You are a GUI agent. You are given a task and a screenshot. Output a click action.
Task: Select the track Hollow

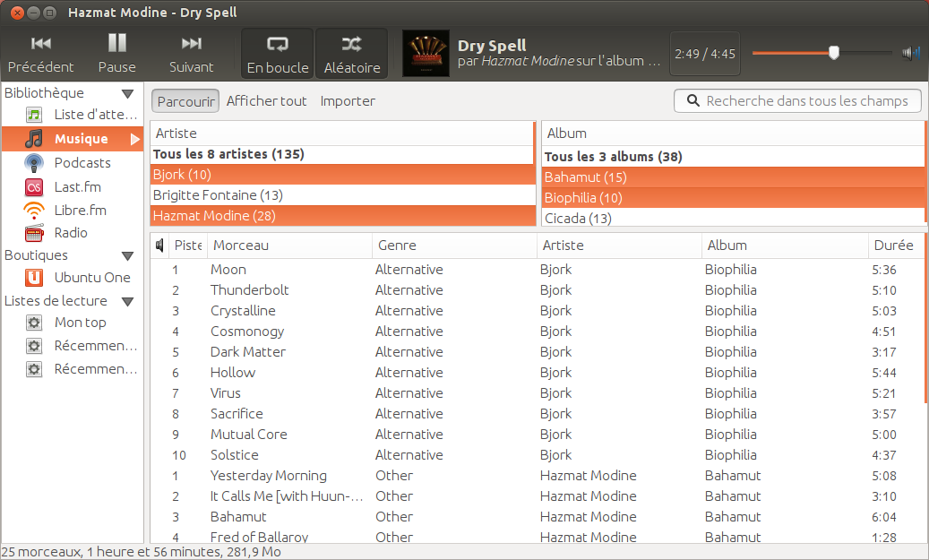(x=537, y=373)
